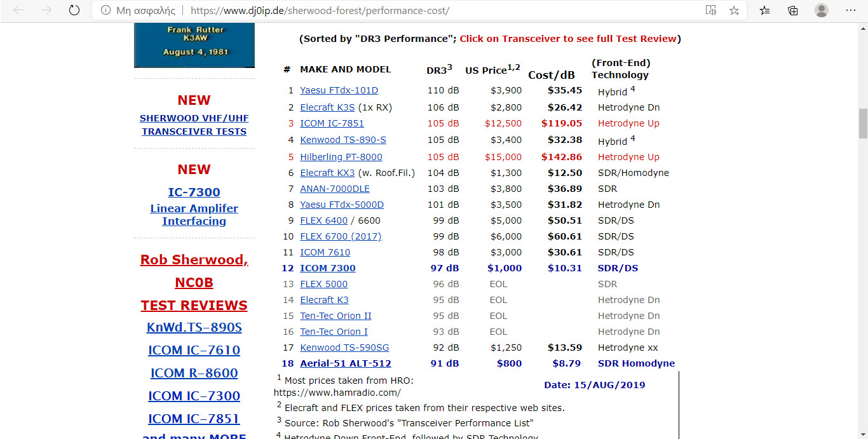Viewport: 868px width, 439px height.
Task: Open the KnWd.TS-890S sidebar link
Action: [194, 327]
